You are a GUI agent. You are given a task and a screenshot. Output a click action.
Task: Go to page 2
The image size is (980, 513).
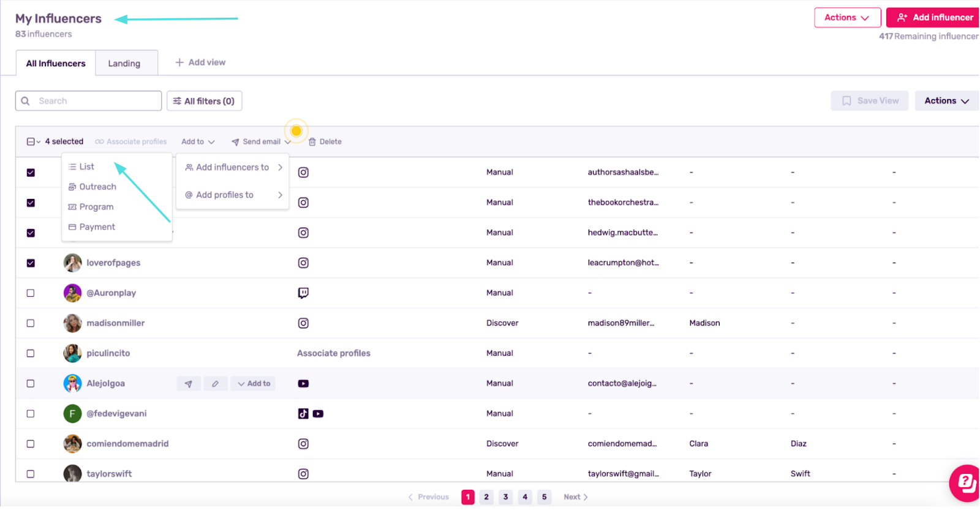(486, 497)
